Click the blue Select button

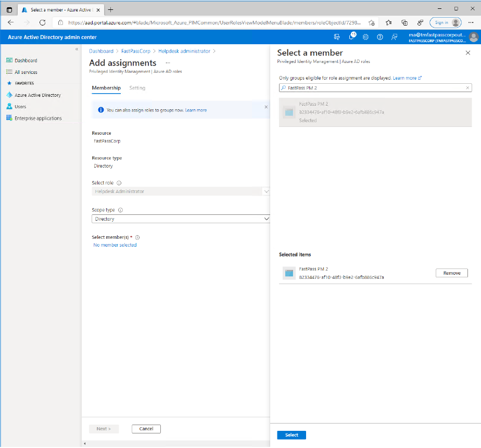292,435
